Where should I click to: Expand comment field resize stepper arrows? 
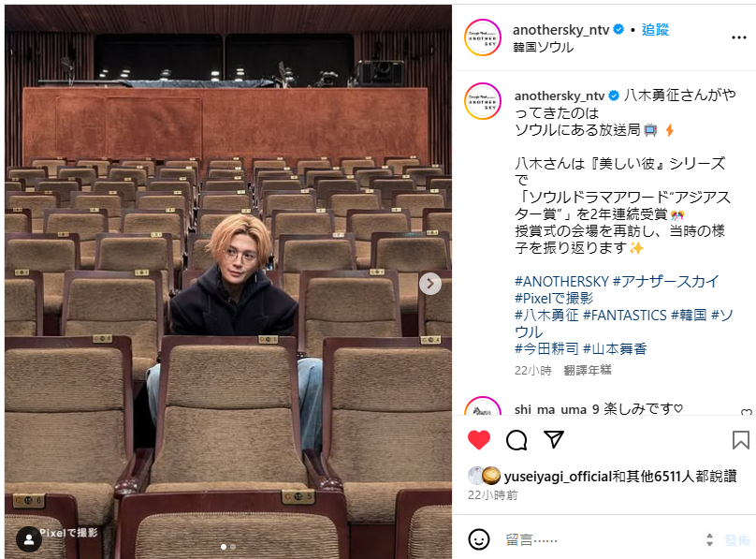click(x=709, y=539)
